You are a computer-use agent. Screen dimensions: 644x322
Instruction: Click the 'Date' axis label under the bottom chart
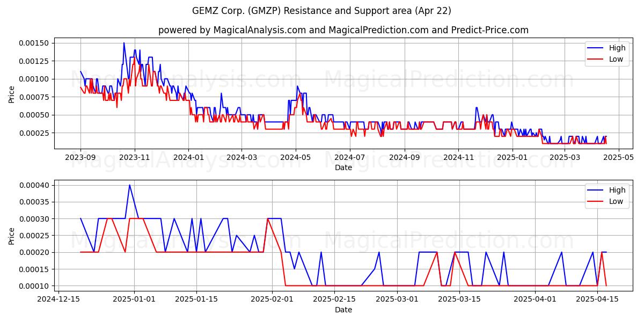[343, 310]
